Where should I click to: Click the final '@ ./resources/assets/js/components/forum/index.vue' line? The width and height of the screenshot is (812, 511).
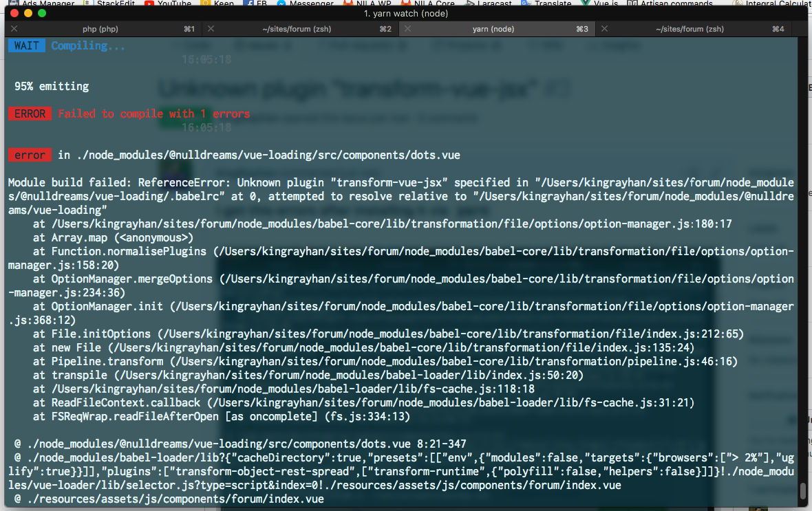tap(169, 499)
